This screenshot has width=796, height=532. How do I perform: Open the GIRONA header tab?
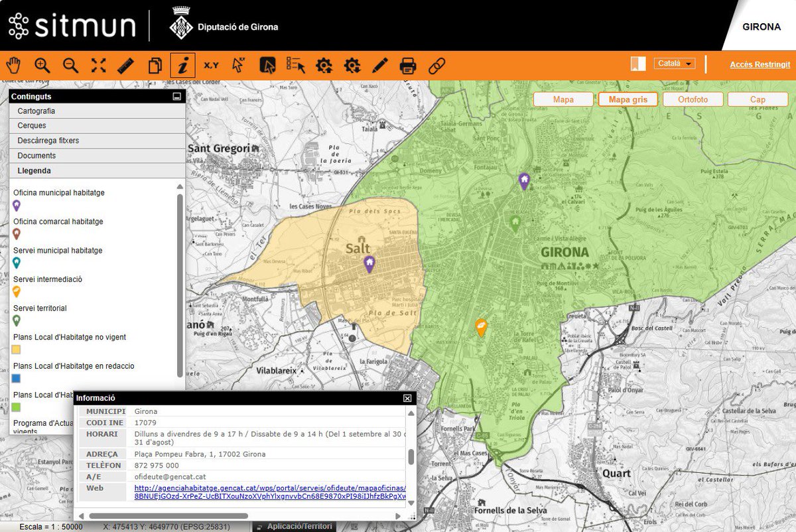coord(762,27)
